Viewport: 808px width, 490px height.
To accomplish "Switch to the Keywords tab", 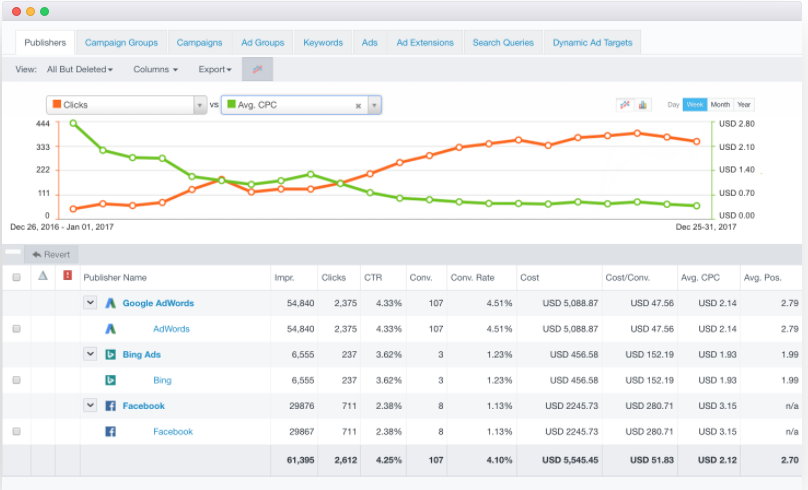I will [x=323, y=42].
